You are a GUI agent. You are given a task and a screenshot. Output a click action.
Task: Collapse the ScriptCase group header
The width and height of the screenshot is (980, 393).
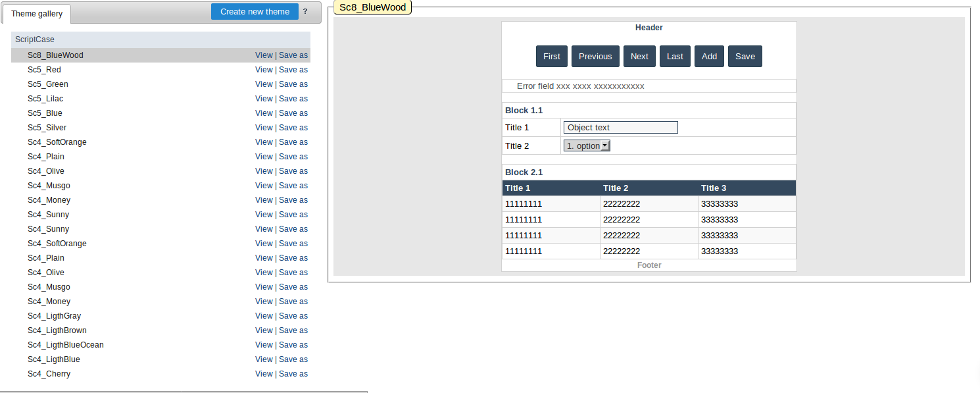[35, 39]
